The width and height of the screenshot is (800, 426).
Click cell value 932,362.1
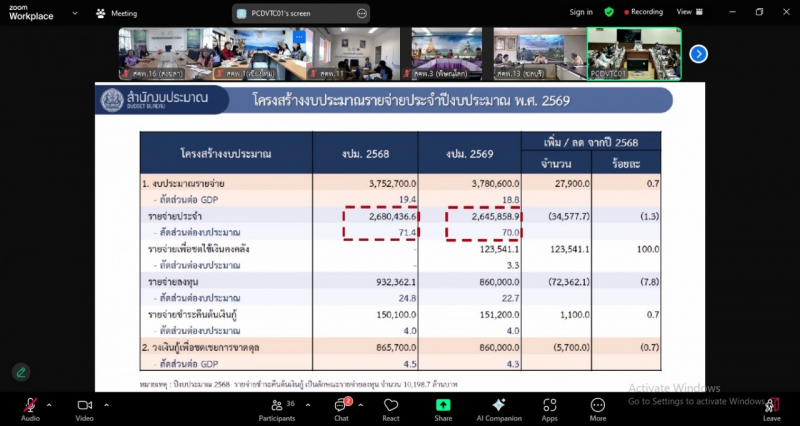click(x=395, y=282)
